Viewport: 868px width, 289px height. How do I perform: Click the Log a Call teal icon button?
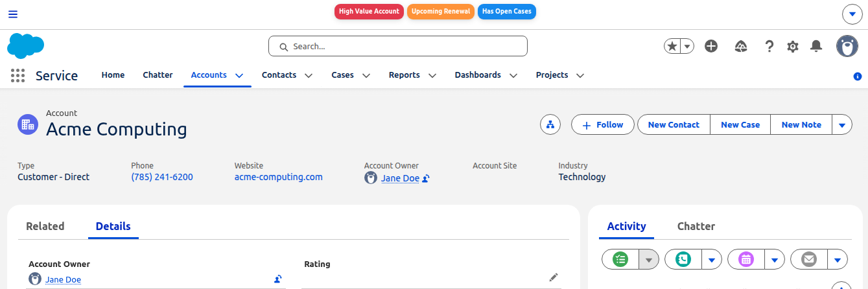(x=683, y=259)
